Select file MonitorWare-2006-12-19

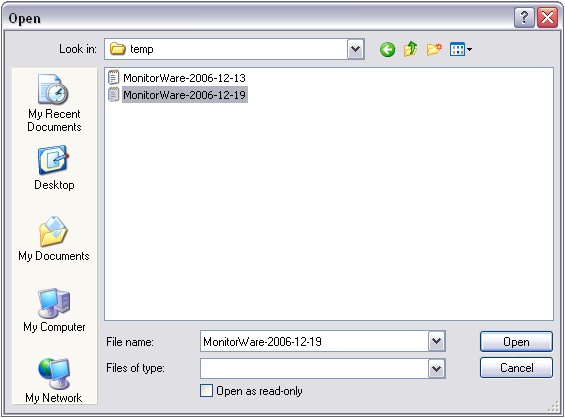point(178,95)
